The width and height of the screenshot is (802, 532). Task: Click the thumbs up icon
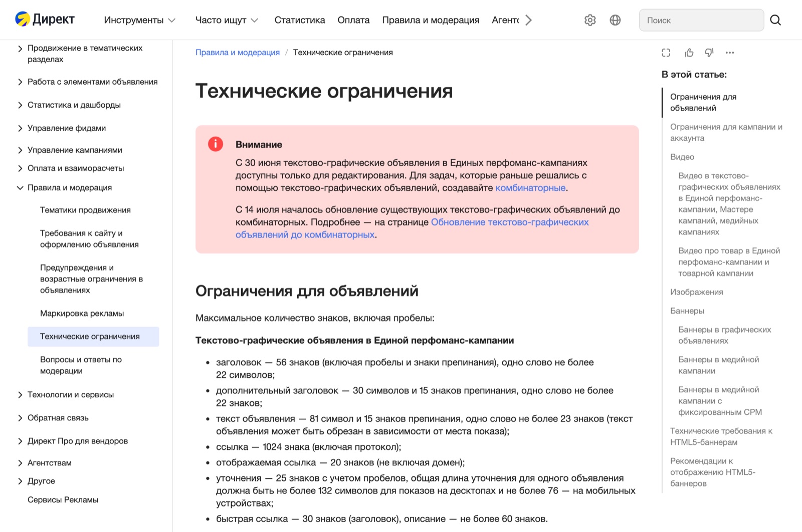coord(689,53)
